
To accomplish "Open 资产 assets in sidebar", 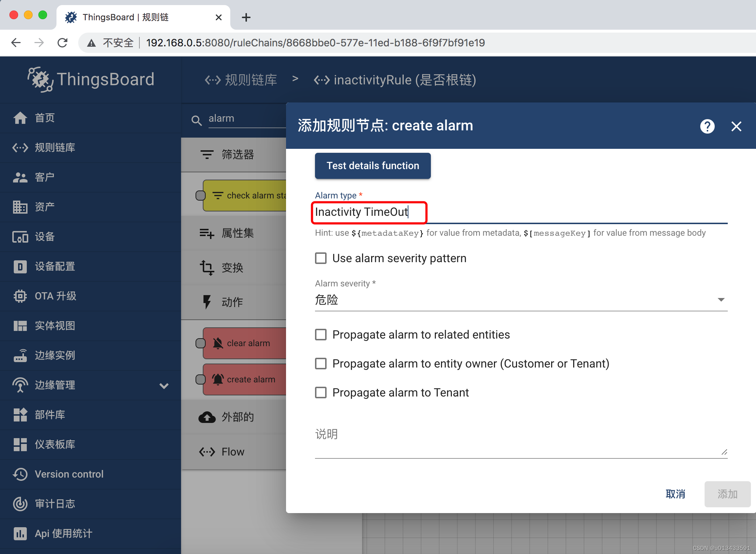I will pyautogui.click(x=91, y=207).
